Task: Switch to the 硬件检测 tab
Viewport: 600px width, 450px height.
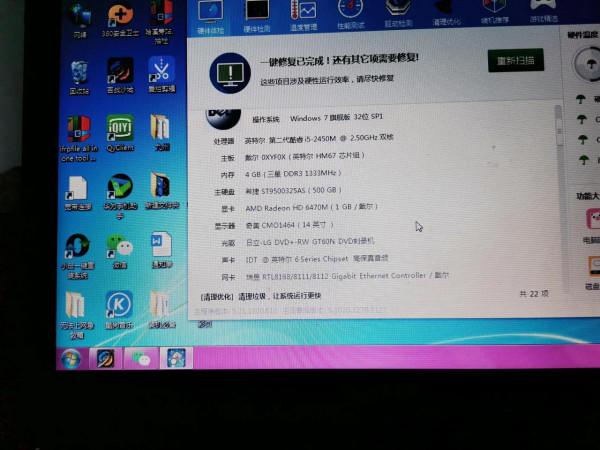Action: tap(257, 16)
